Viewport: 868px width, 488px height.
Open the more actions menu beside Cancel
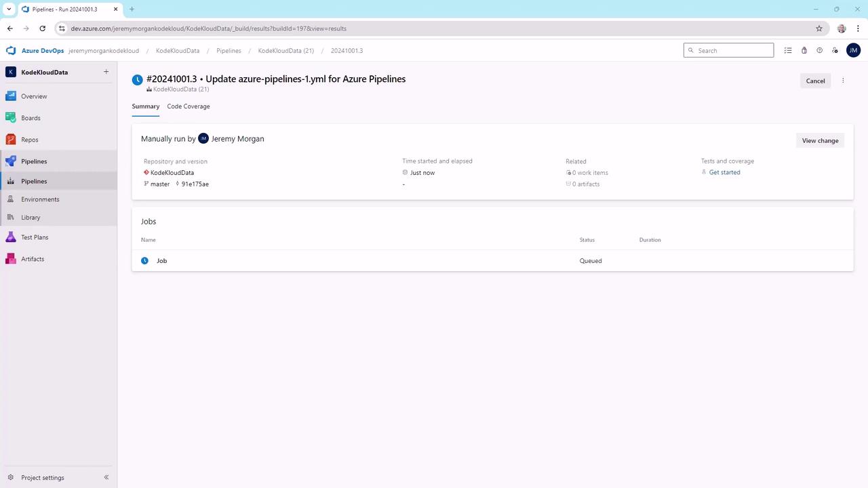(843, 81)
